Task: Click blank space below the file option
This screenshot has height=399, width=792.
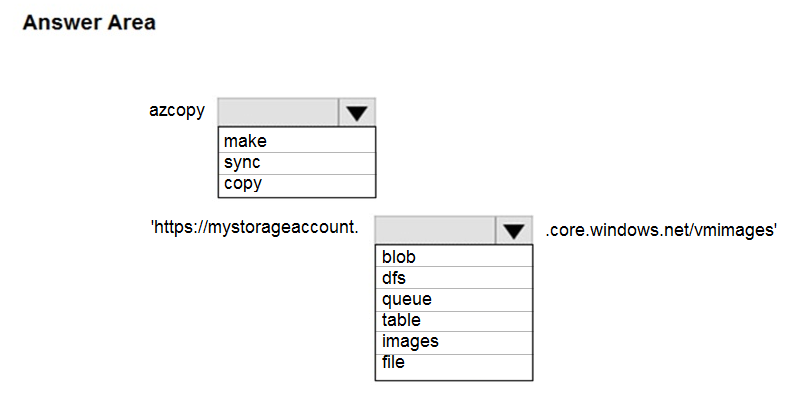Action: [x=454, y=375]
